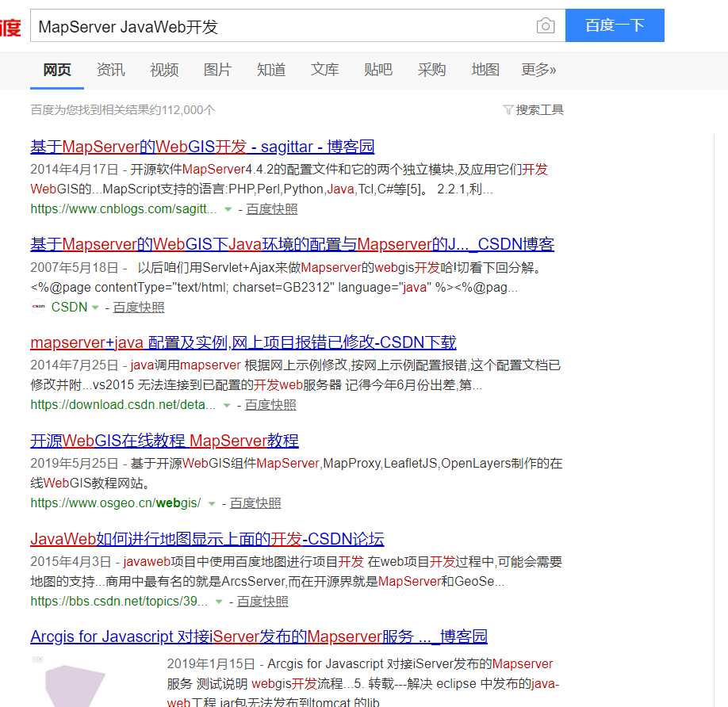Open 百度快照 for cnblogs sagittar result
This screenshot has height=707, width=728.
tap(271, 208)
